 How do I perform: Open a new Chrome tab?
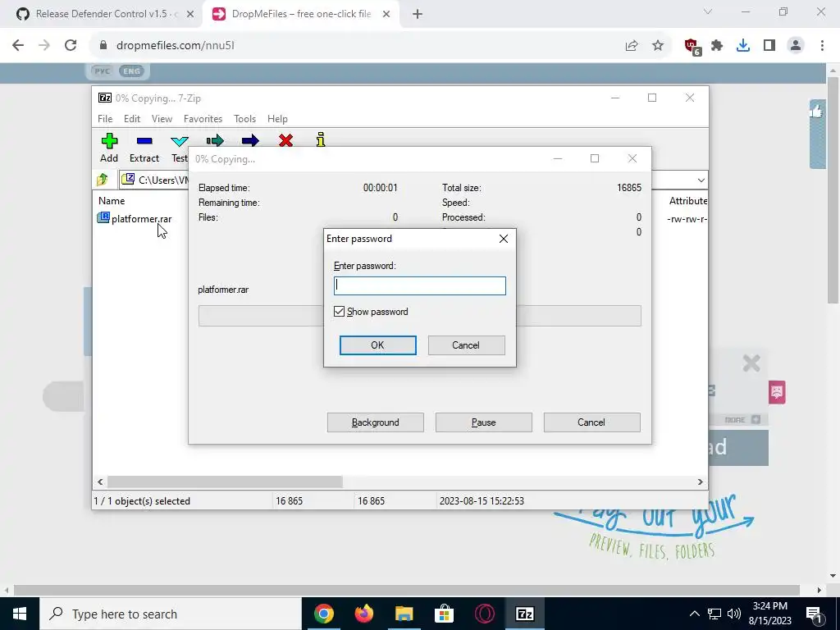click(x=418, y=14)
